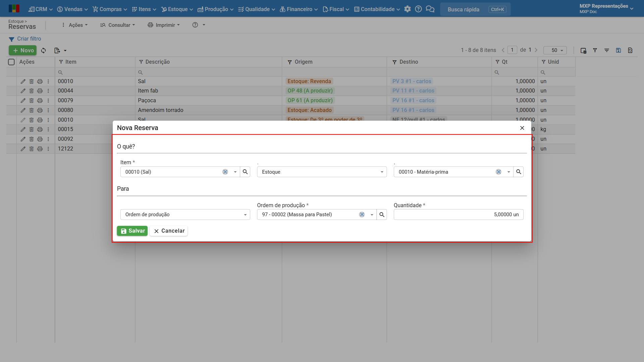644x362 pixels.
Task: Open the Ações toolbar menu
Action: pos(74,25)
